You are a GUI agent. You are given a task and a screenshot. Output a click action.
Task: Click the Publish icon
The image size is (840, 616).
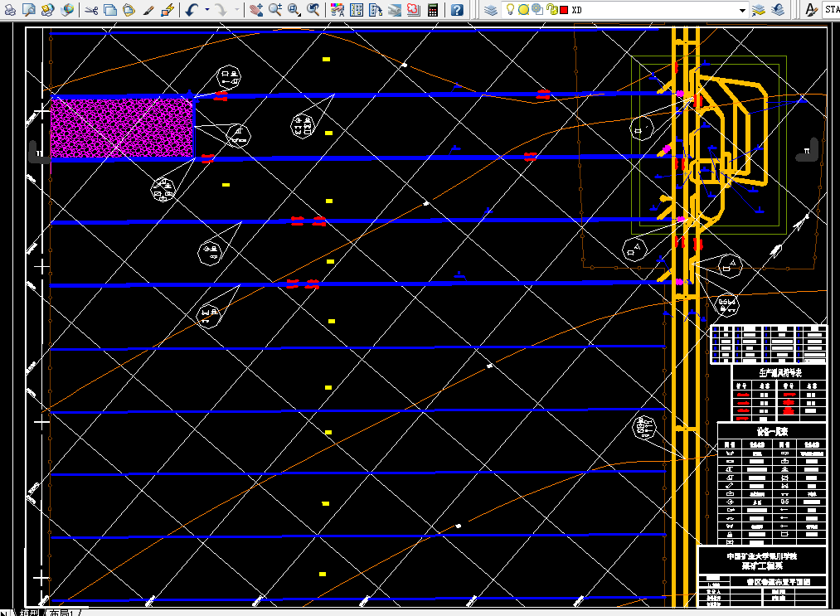tap(47, 9)
